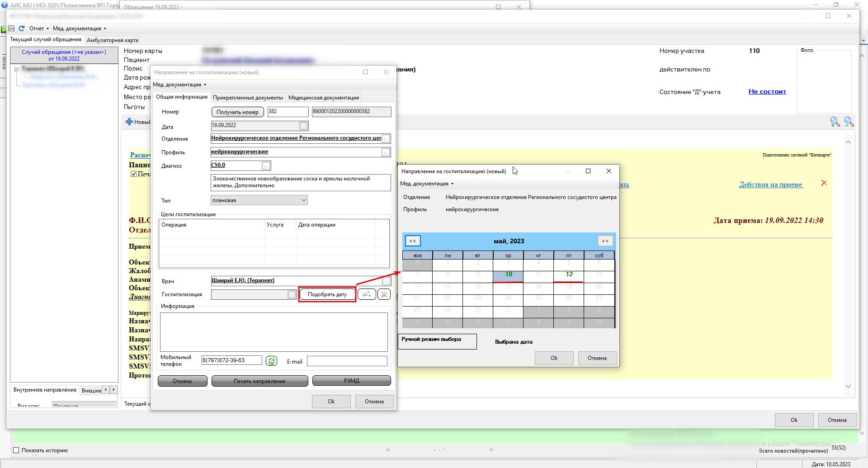This screenshot has height=468, width=868.
Task: Open 'Мед. документация' menu in date picker dialog
Action: coord(427,184)
